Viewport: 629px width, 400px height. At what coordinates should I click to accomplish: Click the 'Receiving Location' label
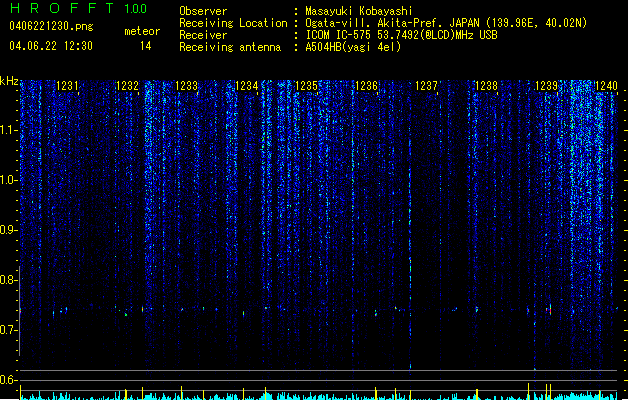click(233, 23)
